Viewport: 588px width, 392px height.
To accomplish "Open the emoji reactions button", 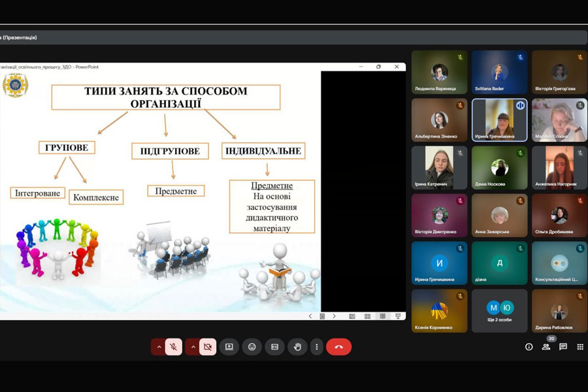I will point(252,347).
